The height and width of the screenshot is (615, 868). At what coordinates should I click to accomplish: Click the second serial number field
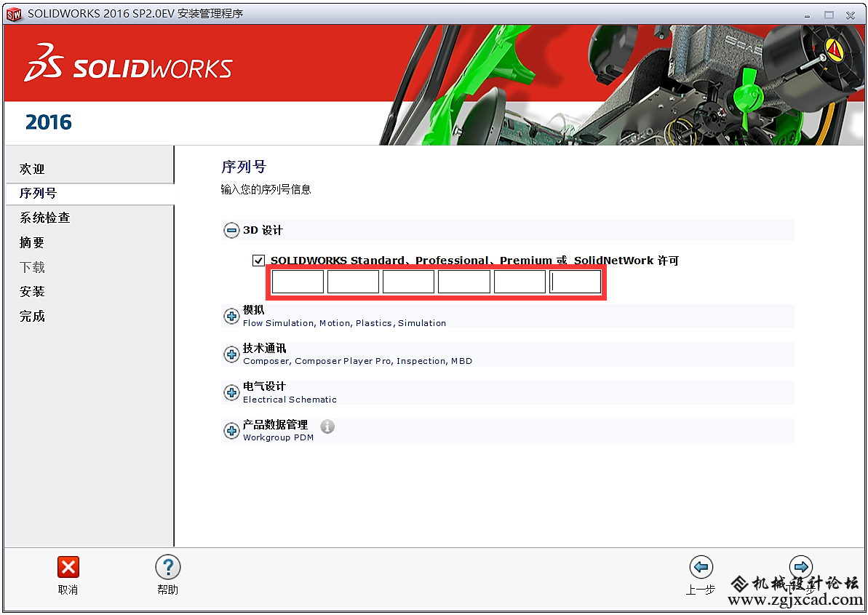353,282
